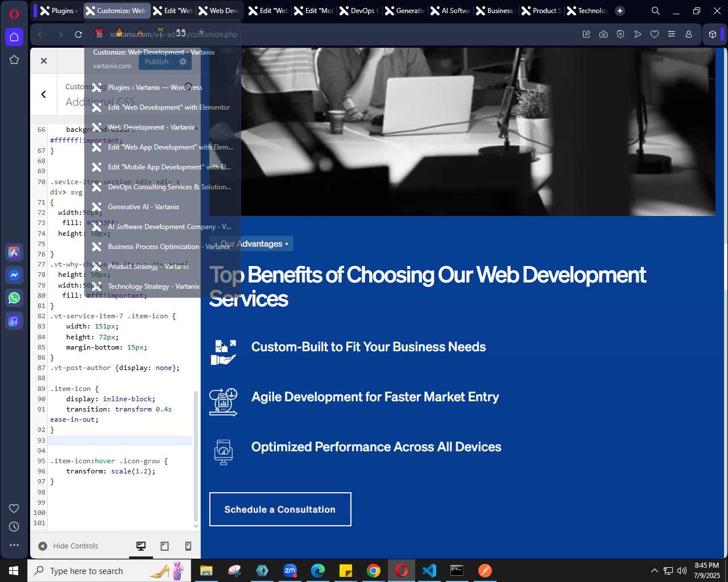The image size is (728, 582).
Task: Open history clock icon in sidebar
Action: point(14,527)
